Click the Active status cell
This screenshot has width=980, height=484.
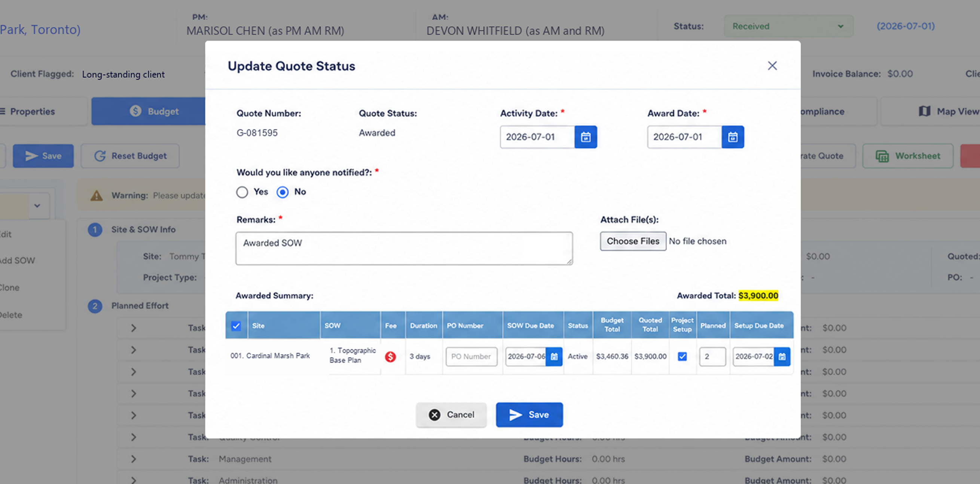tap(577, 356)
